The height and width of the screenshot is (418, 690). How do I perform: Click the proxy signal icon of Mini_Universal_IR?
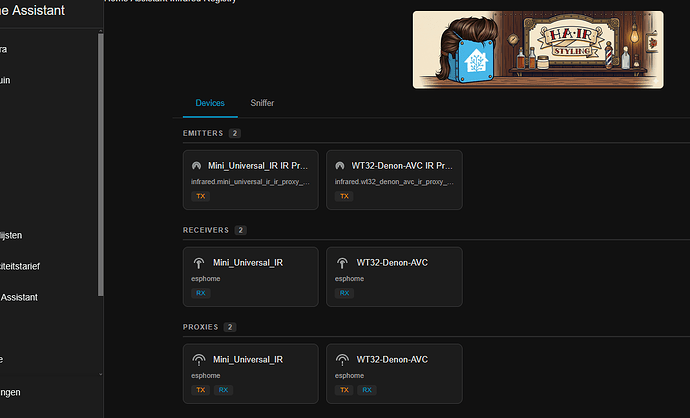(199, 360)
